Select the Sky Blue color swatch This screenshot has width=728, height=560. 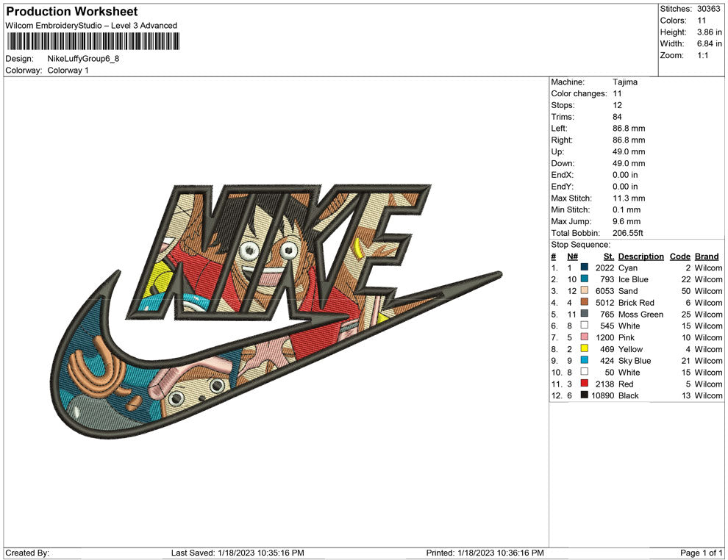pos(585,360)
